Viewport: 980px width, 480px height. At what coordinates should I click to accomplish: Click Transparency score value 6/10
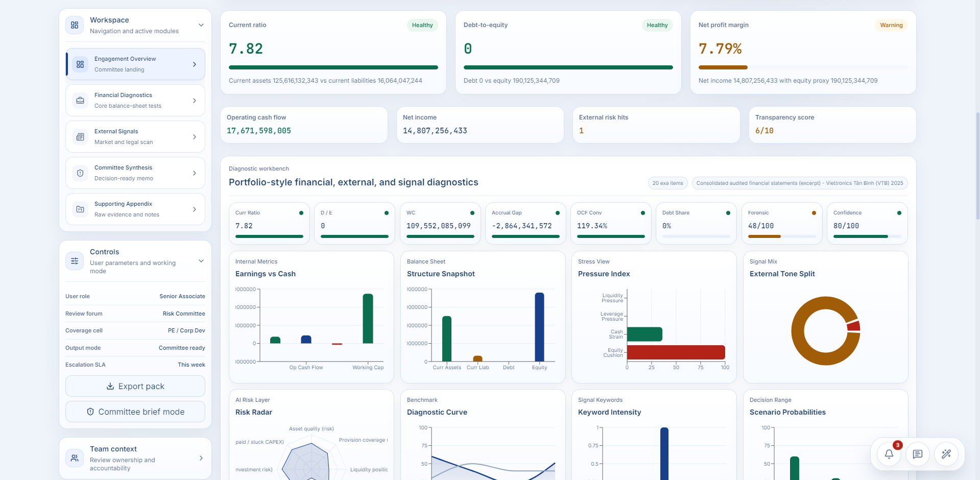click(x=764, y=131)
